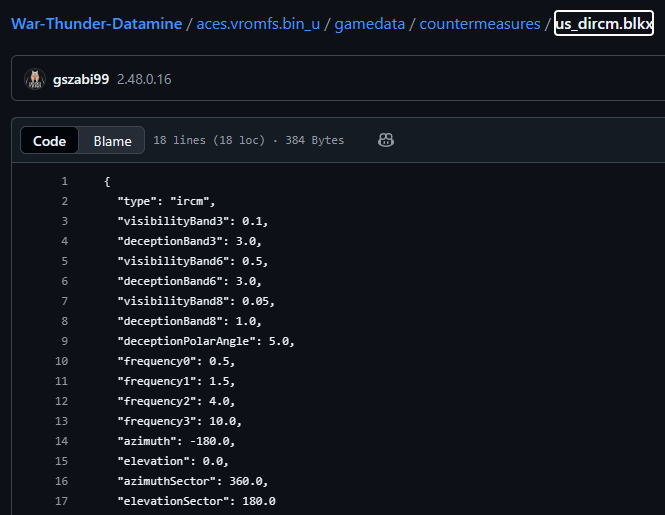Select line number 1
665x515 pixels.
pos(64,181)
